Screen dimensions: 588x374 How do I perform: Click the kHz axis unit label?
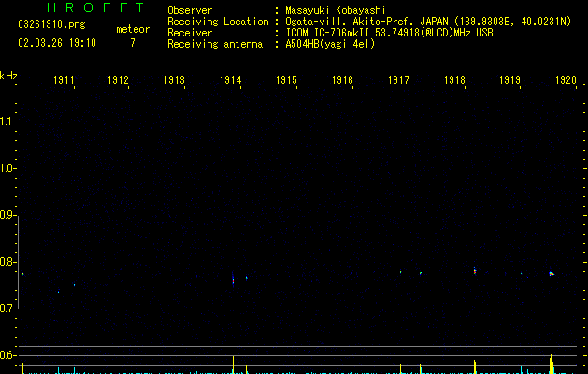click(8, 76)
